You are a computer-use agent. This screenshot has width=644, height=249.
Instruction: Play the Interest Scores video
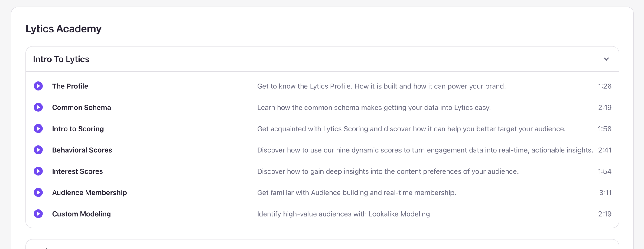pos(38,171)
